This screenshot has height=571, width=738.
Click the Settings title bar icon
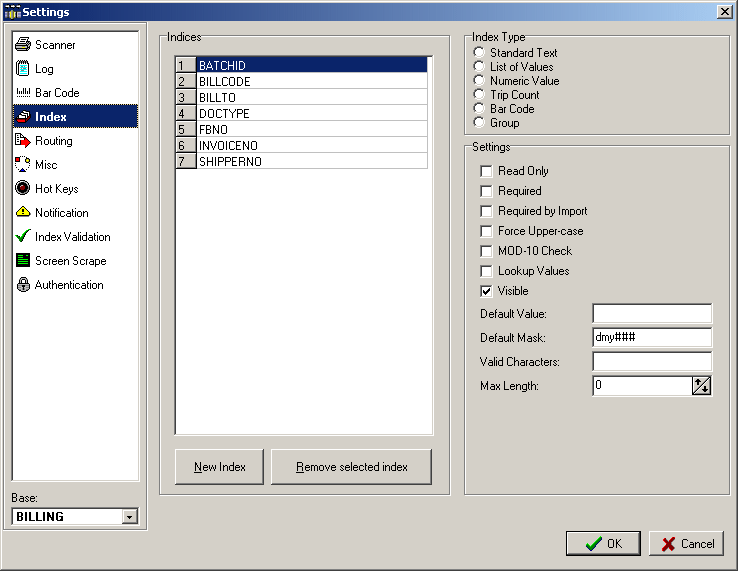(12, 12)
